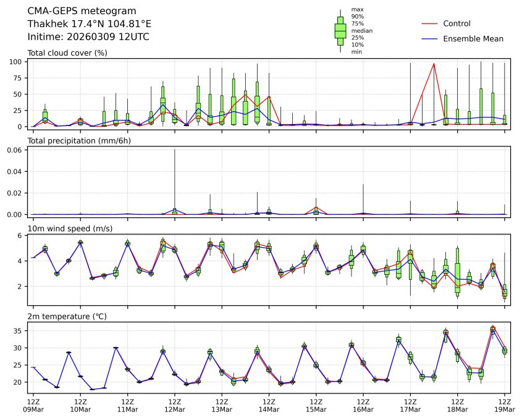The image size is (522, 420).
Task: Click the blue Ensemble Mean line sample
Action: [429, 39]
